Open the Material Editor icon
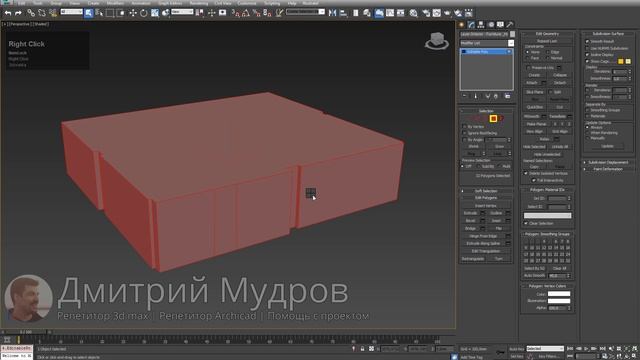Image resolution: width=640 pixels, height=360 pixels. coord(413,13)
